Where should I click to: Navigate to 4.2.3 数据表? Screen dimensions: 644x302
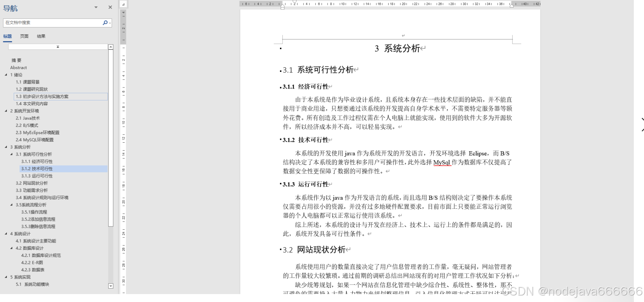[x=33, y=270]
